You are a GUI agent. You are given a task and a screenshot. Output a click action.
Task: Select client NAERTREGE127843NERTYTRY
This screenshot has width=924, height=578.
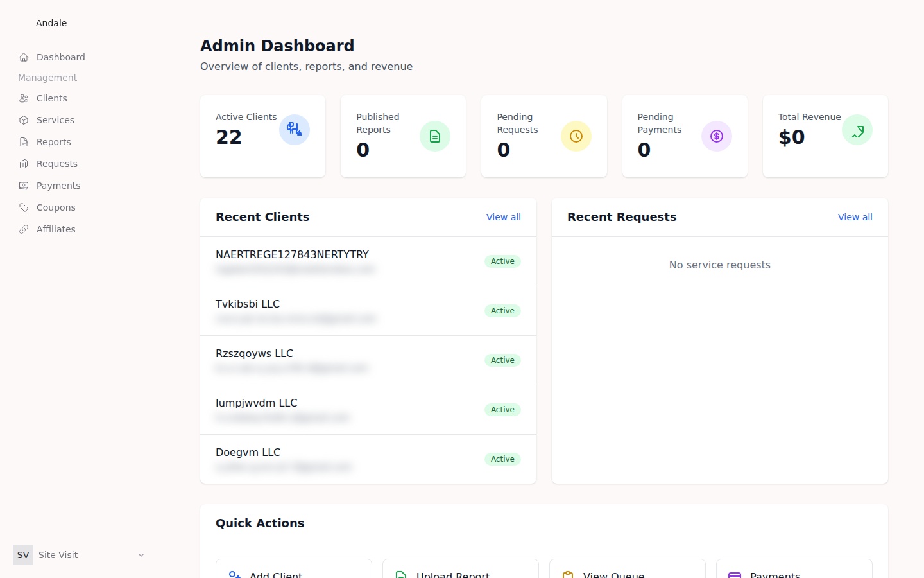[x=368, y=261]
